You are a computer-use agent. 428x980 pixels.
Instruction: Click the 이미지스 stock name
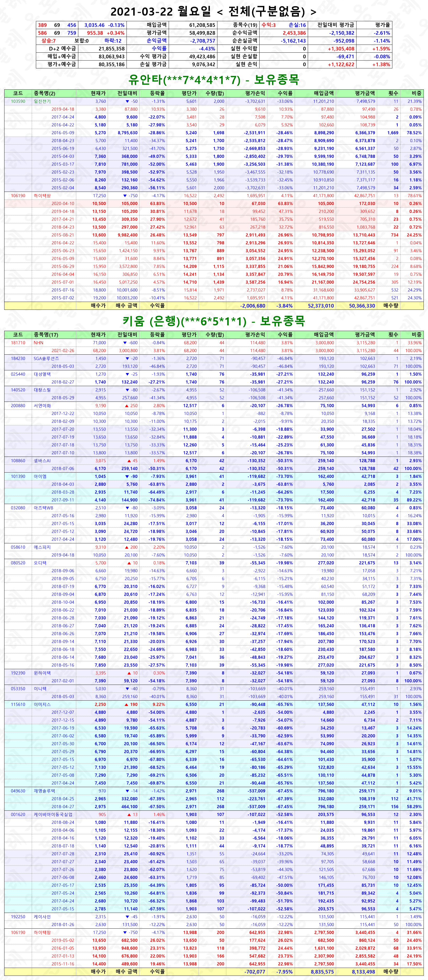[x=42, y=704]
